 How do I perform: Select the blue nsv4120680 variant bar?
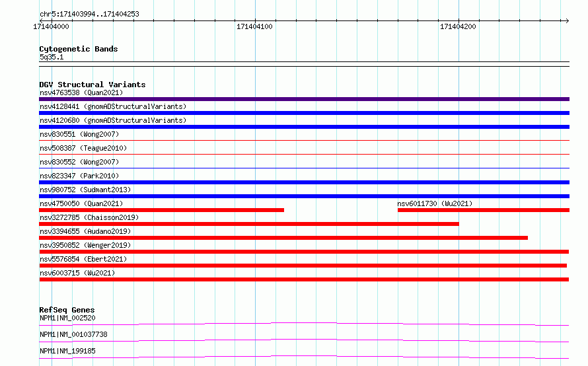point(304,127)
